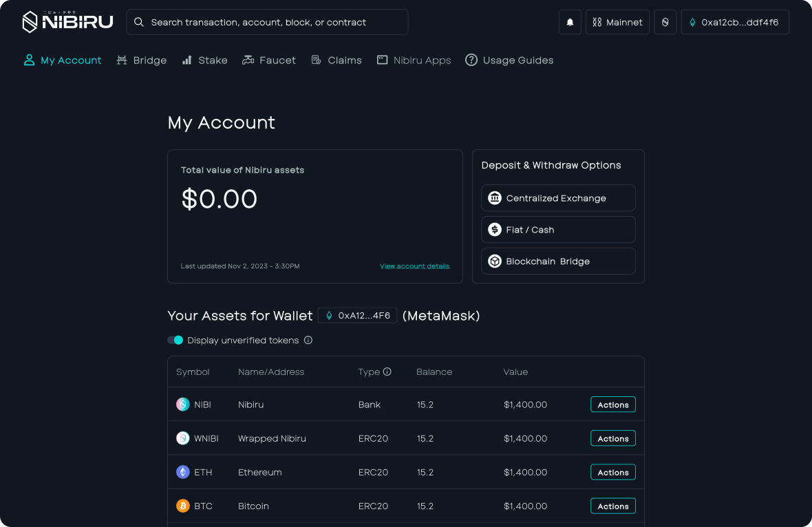Click Last updated Nov 2, 2023 text
The image size is (812, 527).
239,266
